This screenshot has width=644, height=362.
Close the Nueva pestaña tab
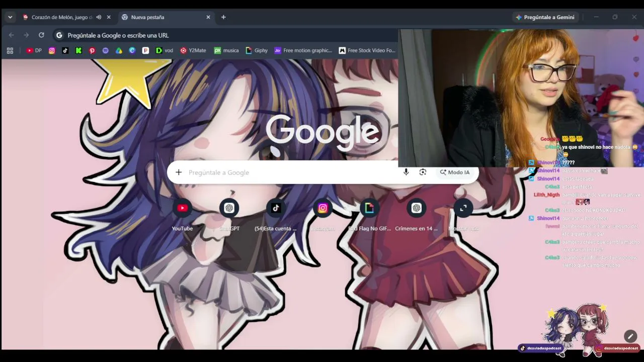pyautogui.click(x=208, y=17)
